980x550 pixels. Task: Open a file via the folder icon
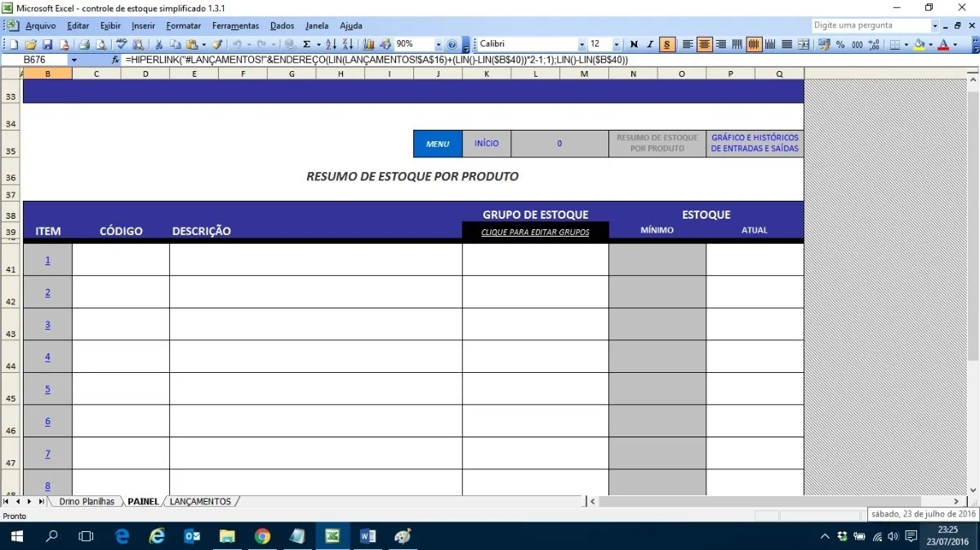[30, 44]
